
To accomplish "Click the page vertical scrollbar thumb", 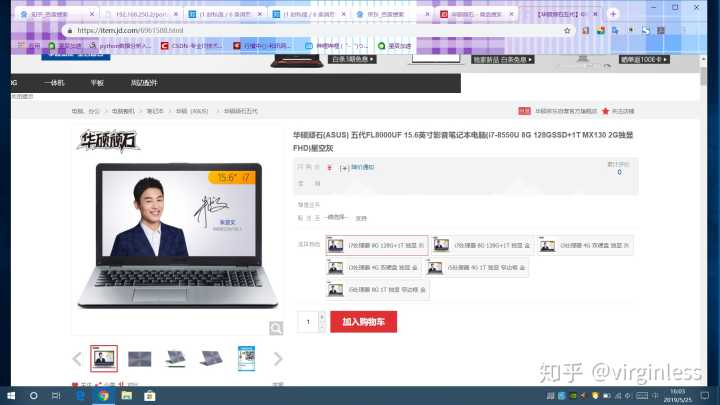I will pos(703,76).
